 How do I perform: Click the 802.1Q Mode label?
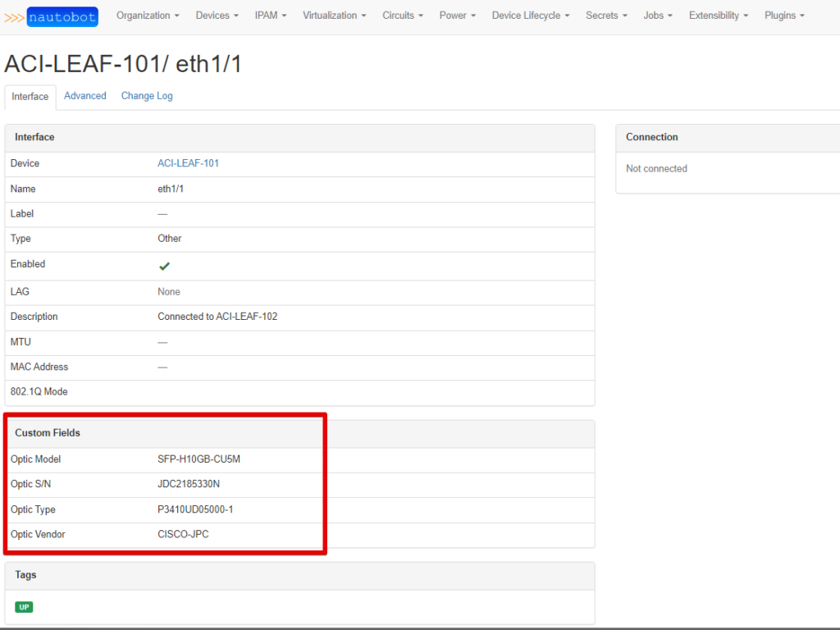tap(39, 391)
